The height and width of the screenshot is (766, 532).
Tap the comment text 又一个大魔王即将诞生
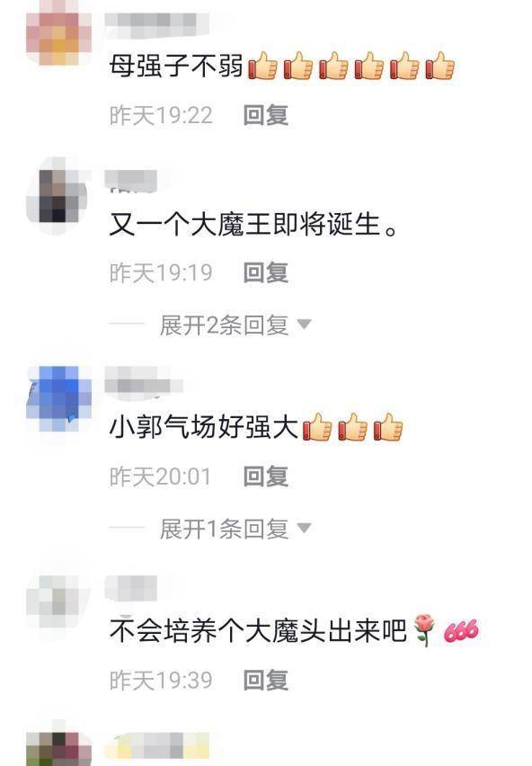pyautogui.click(x=253, y=224)
